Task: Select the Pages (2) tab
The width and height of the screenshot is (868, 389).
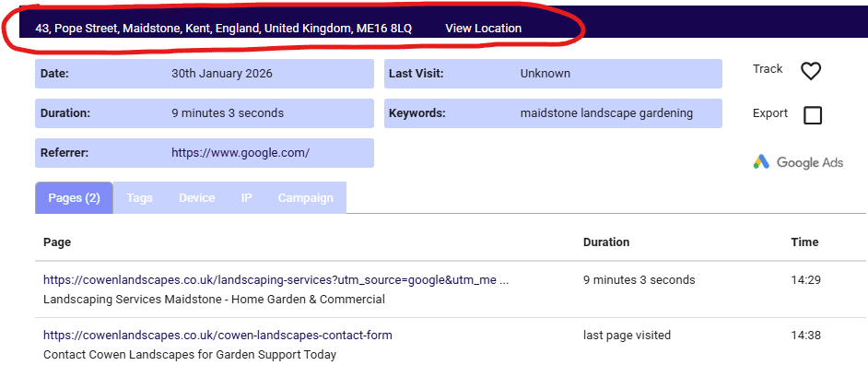Action: (74, 198)
